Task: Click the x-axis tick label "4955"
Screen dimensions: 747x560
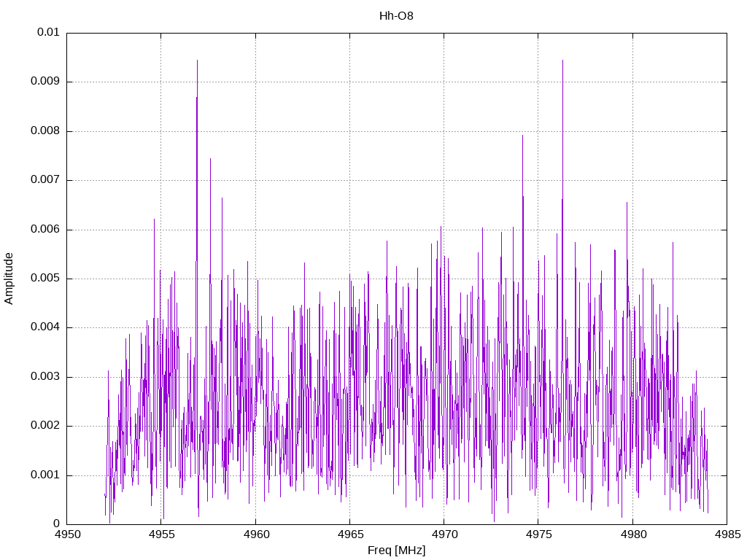Action: point(161,534)
